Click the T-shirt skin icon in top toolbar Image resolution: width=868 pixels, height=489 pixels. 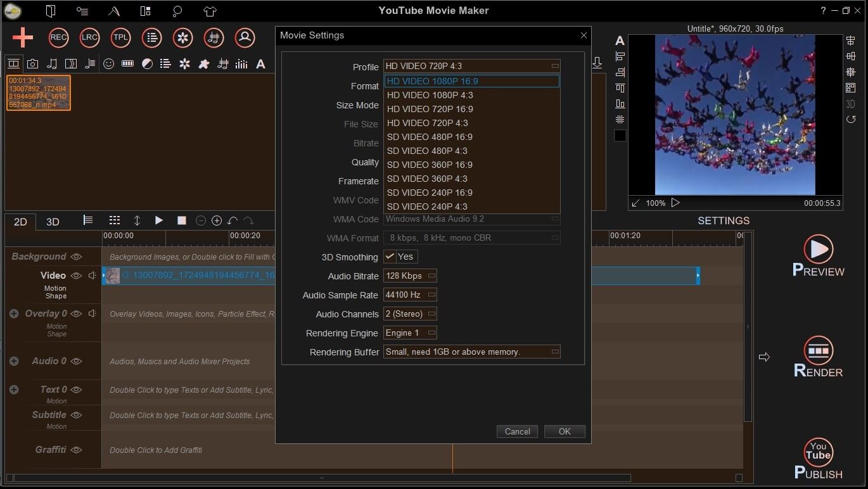(209, 11)
